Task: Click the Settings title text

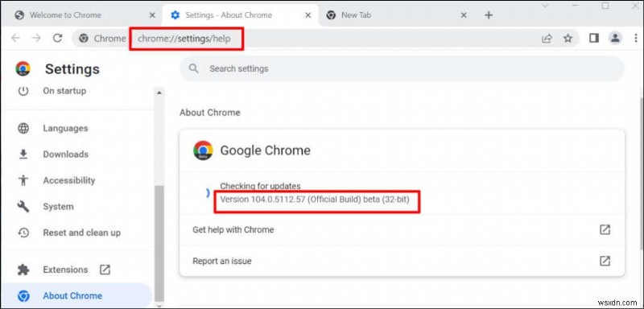Action: click(72, 69)
